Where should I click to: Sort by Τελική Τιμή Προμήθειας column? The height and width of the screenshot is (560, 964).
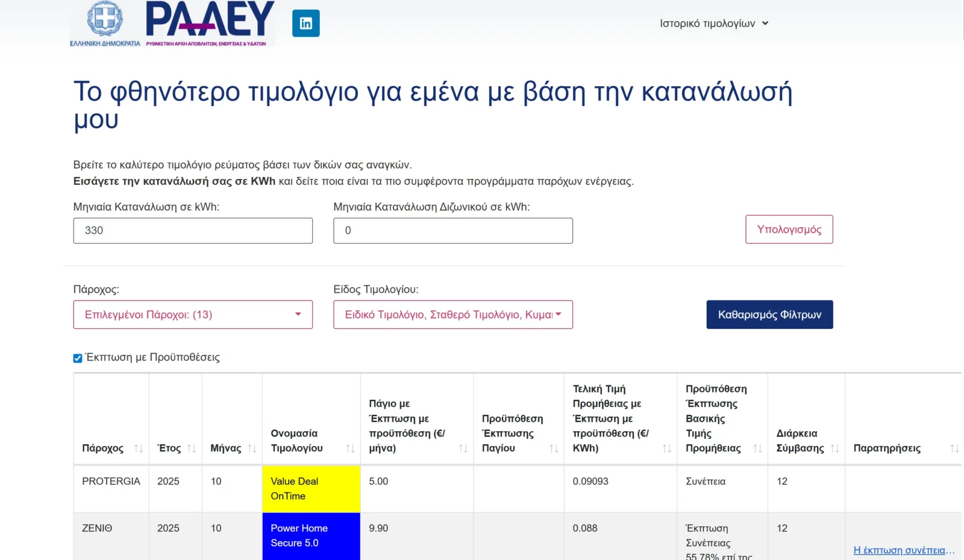click(x=666, y=448)
